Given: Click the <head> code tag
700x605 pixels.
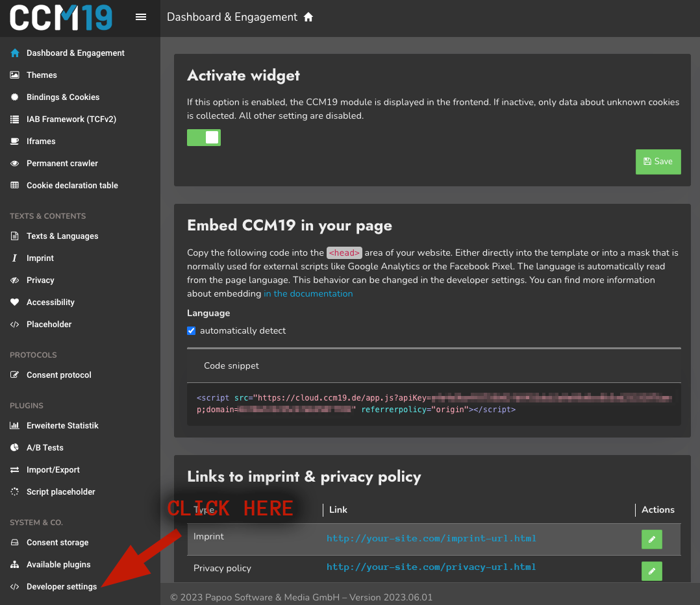Looking at the screenshot, I should tap(344, 253).
